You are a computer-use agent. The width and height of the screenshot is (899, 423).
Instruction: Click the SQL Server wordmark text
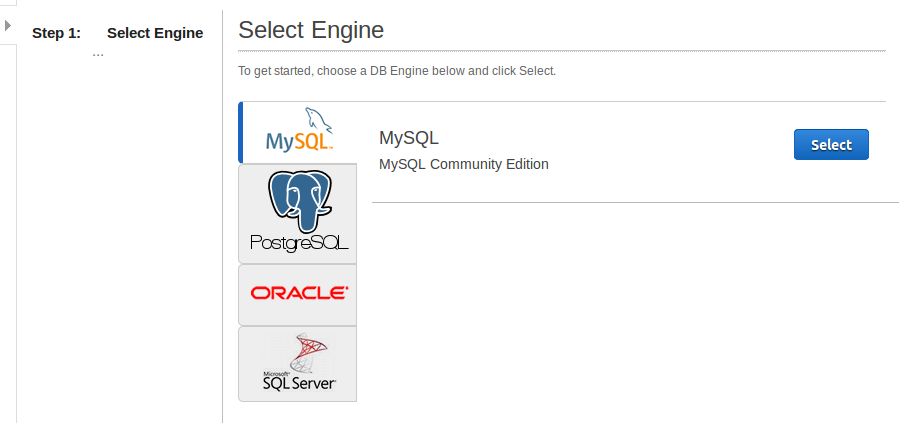click(299, 383)
